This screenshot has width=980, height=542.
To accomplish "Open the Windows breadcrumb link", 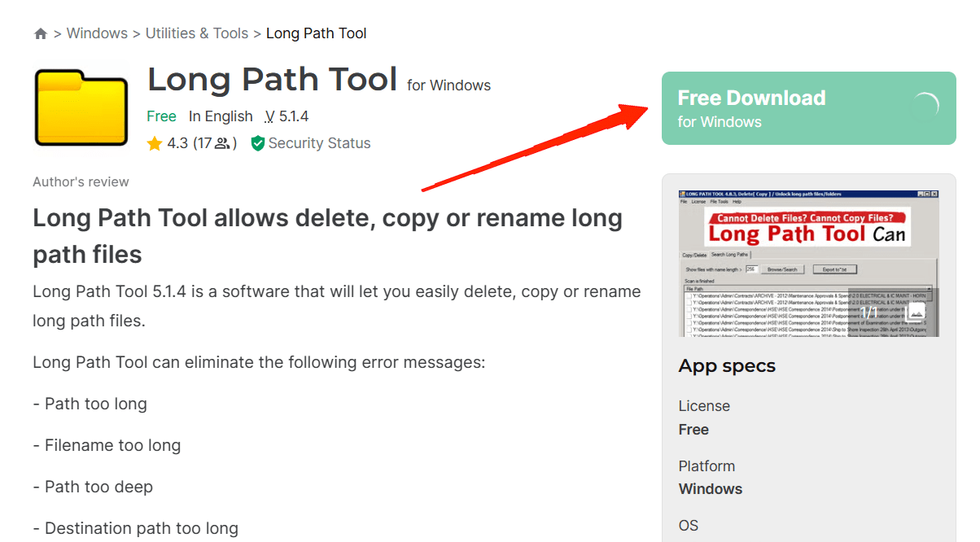I will (x=97, y=33).
